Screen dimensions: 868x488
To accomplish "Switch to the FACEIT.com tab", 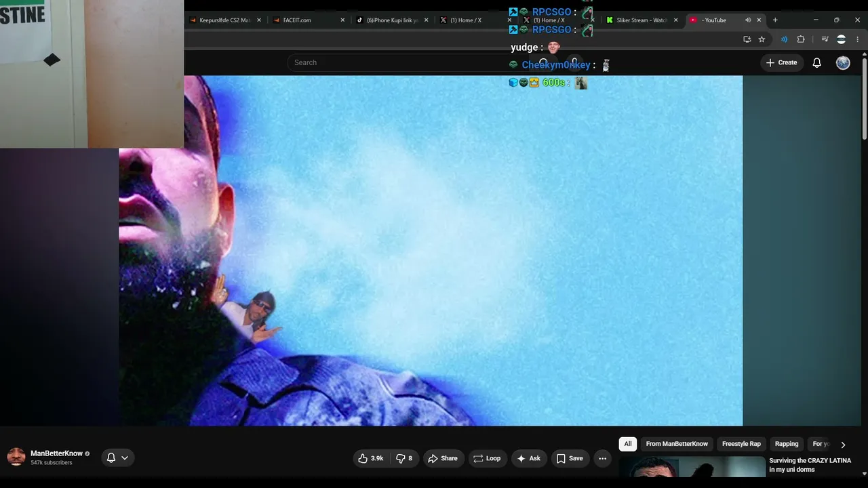I will click(x=309, y=20).
